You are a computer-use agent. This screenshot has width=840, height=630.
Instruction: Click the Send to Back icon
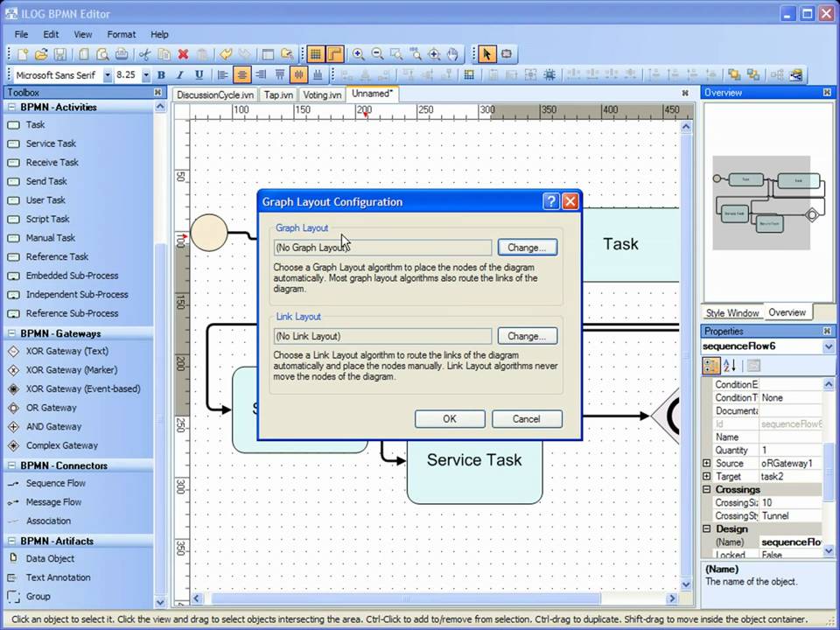click(x=753, y=75)
